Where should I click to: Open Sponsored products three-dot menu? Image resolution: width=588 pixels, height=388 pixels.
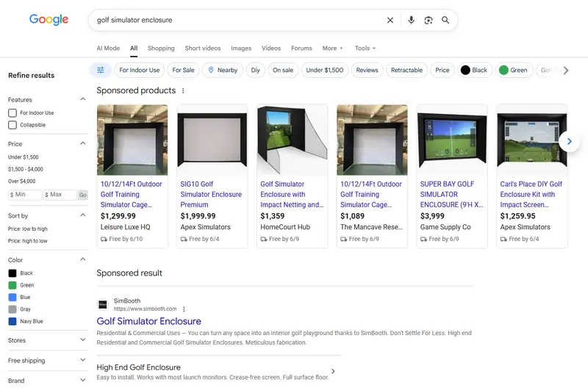(183, 90)
